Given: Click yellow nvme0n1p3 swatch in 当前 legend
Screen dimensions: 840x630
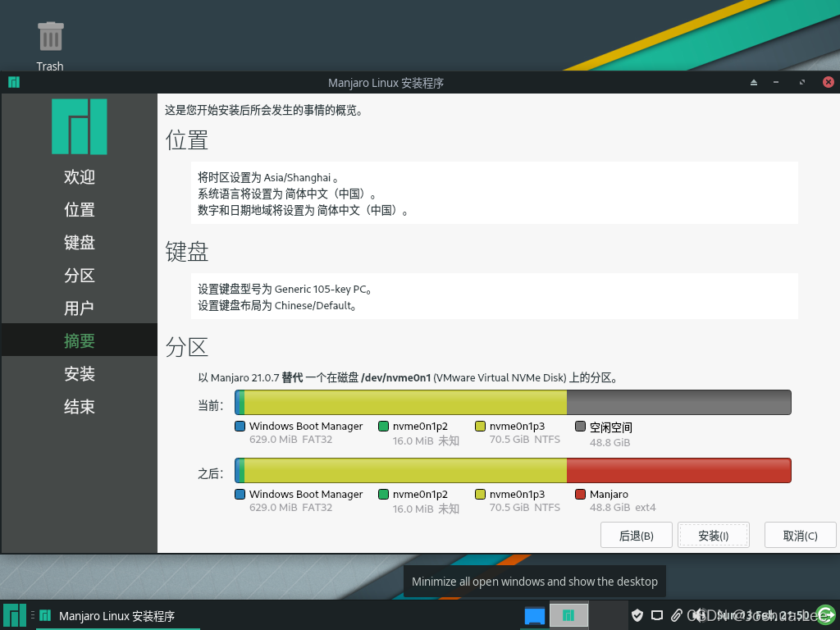Looking at the screenshot, I should pyautogui.click(x=480, y=427).
